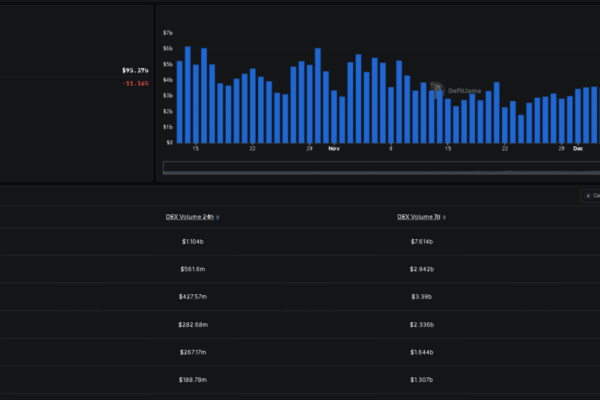The image size is (600, 400).
Task: Click the chart range slider below bars
Action: pyautogui.click(x=380, y=167)
